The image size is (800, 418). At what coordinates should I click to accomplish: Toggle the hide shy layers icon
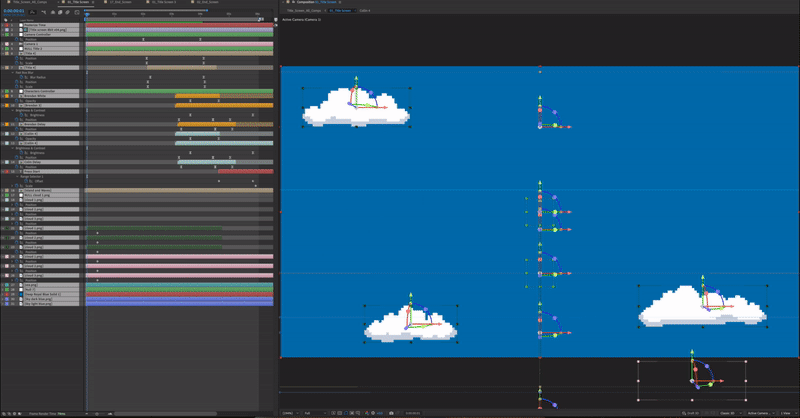pyautogui.click(x=53, y=12)
